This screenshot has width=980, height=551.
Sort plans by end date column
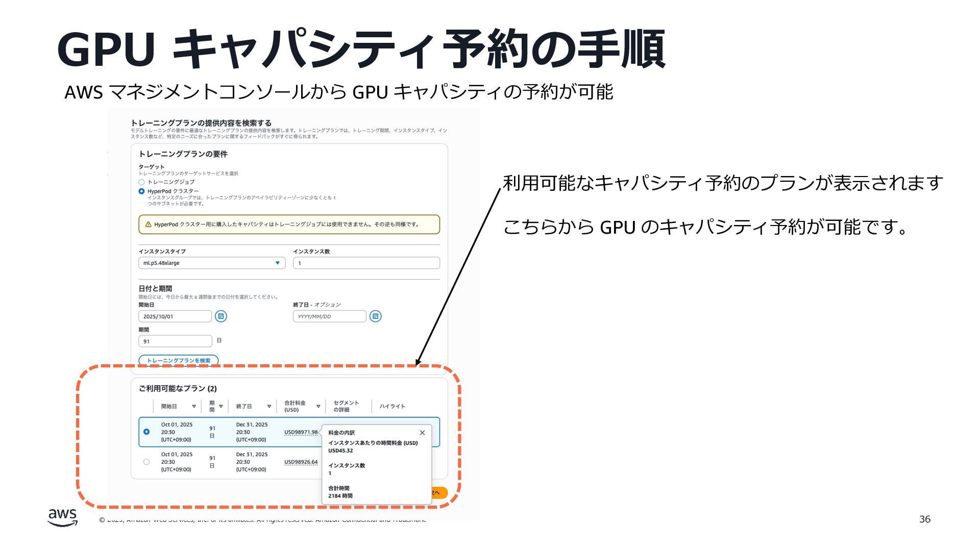click(x=269, y=407)
